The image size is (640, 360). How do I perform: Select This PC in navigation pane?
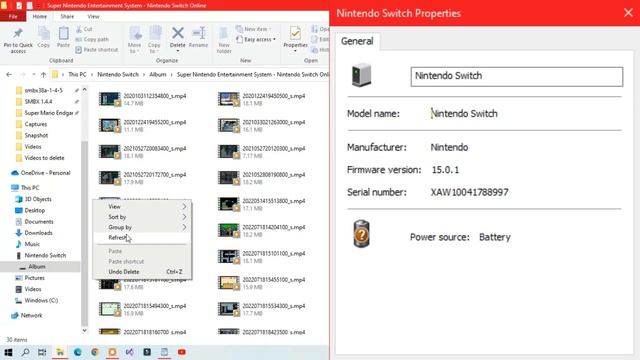pos(30,188)
